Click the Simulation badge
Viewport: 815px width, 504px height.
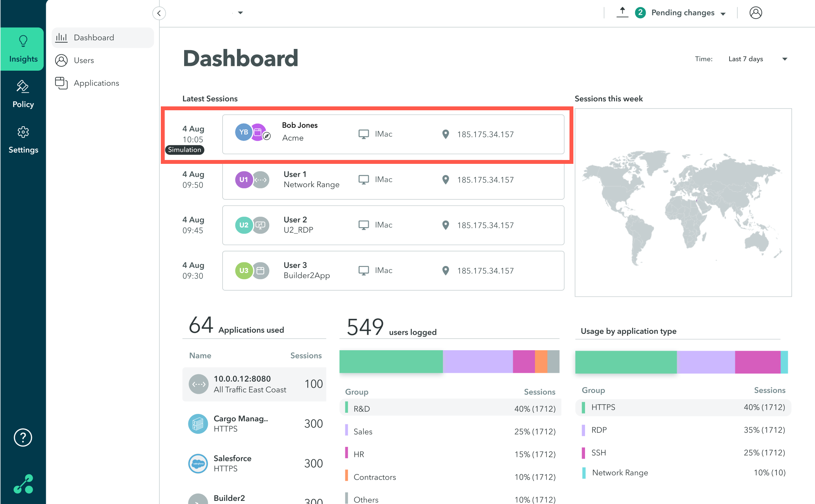point(185,150)
